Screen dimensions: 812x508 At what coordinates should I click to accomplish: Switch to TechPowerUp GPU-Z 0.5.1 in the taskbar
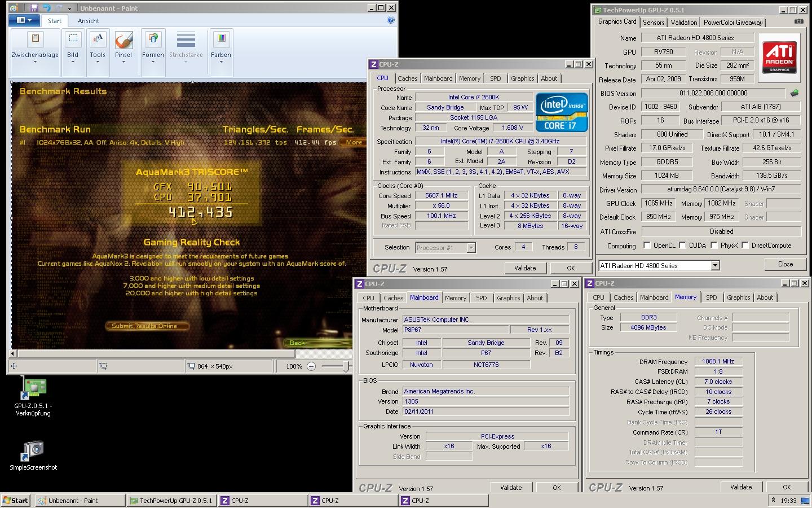(172, 501)
